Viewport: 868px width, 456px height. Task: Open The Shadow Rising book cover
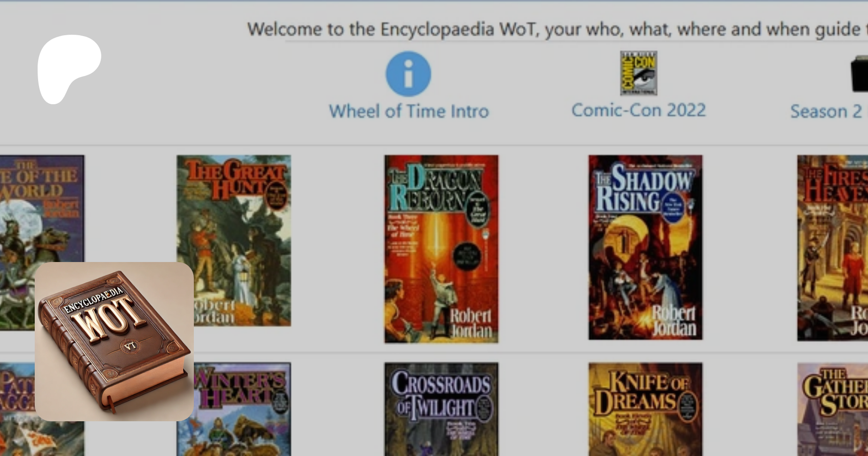645,248
